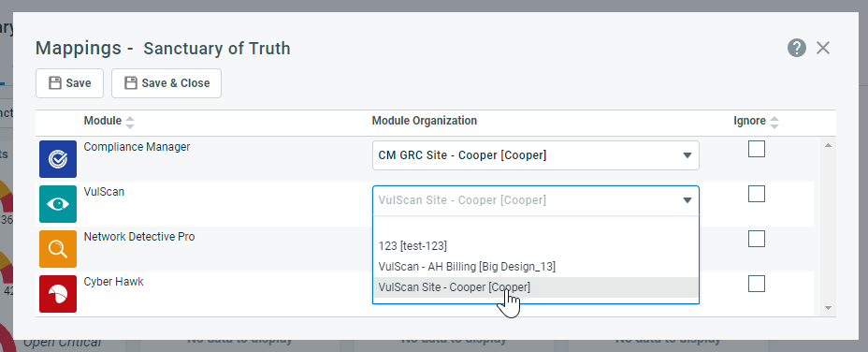Toggle Ignore checkbox for Cyber Hawk

757,284
